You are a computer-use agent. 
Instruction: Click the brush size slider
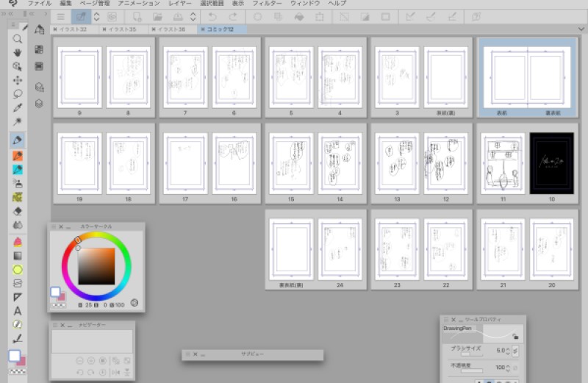click(472, 354)
